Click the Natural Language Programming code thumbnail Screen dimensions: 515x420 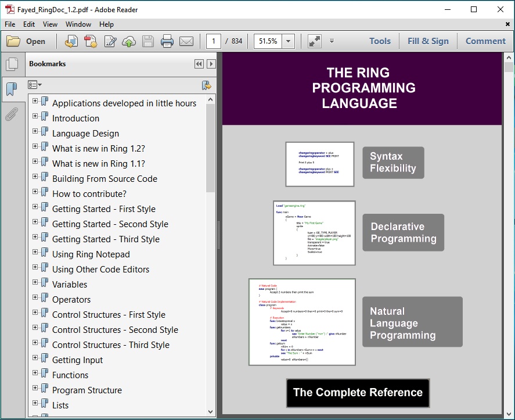tap(302, 322)
